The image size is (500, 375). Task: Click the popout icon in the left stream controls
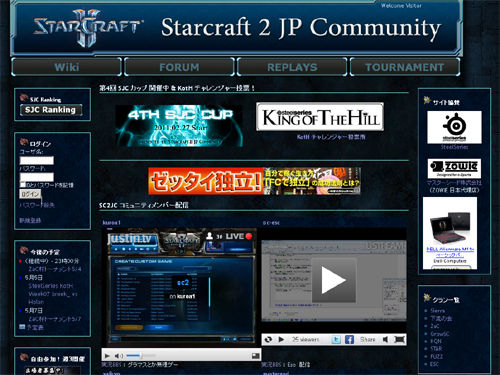(255, 356)
